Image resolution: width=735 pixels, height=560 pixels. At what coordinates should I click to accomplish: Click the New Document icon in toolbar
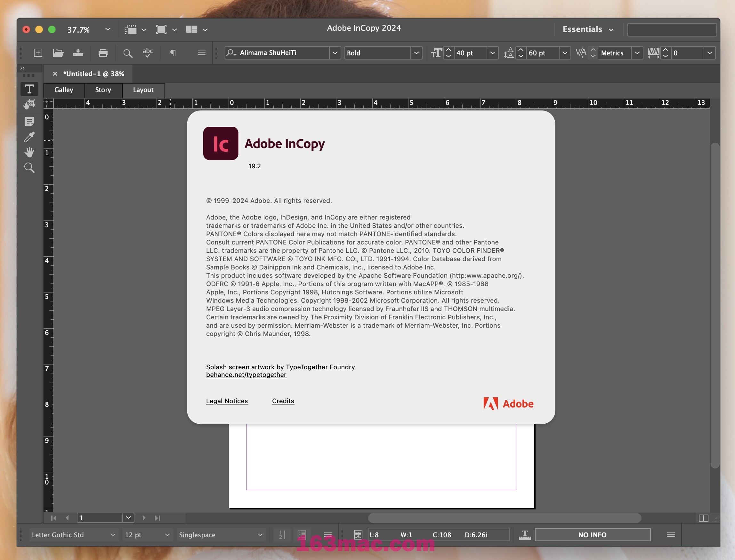37,53
